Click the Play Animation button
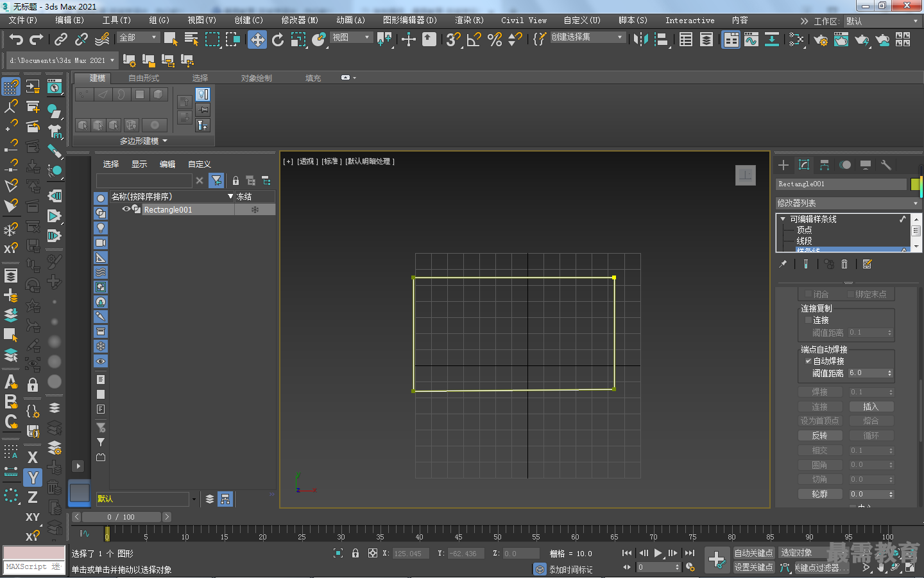Viewport: 924px width, 578px height. [658, 553]
